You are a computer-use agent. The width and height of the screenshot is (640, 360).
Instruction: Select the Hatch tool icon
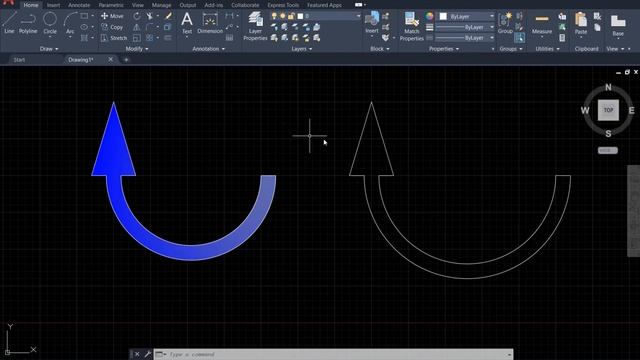pyautogui.click(x=84, y=38)
